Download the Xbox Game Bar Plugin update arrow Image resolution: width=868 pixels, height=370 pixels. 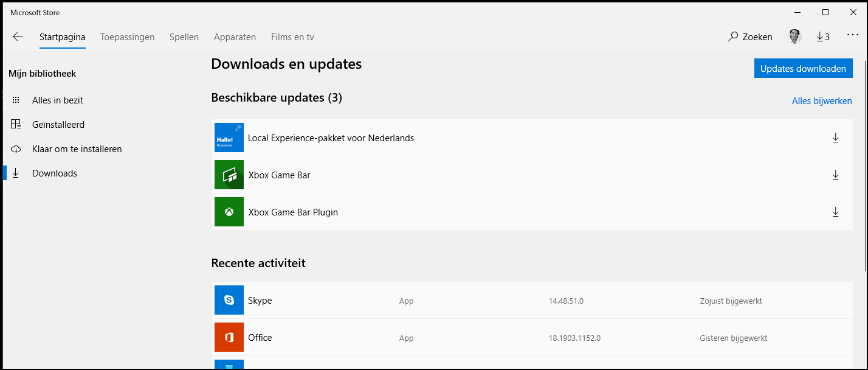point(835,212)
